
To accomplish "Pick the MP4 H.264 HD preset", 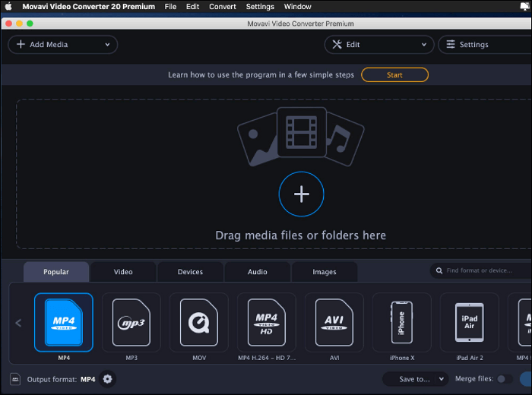I will 267,322.
